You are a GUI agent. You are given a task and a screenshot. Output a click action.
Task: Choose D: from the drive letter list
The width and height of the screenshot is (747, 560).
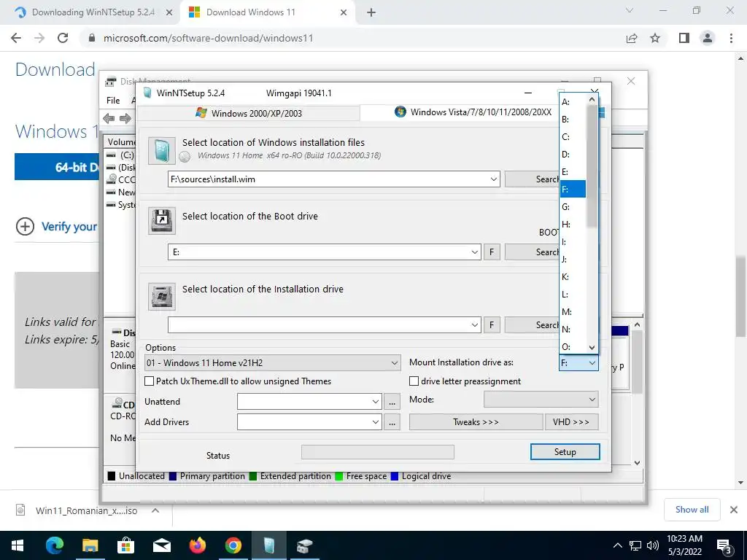(x=573, y=155)
